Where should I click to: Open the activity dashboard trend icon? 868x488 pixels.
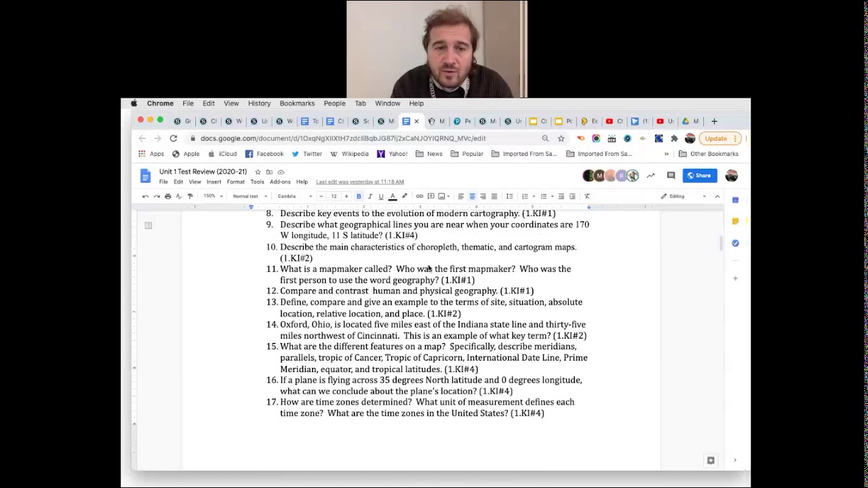[650, 176]
